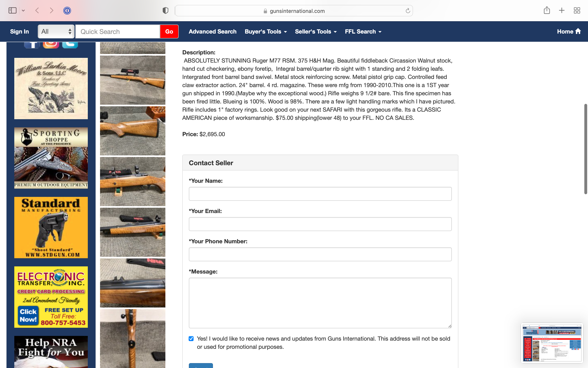Expand the Seller's Tools menu
Screen dimensions: 588x368
coord(316,31)
